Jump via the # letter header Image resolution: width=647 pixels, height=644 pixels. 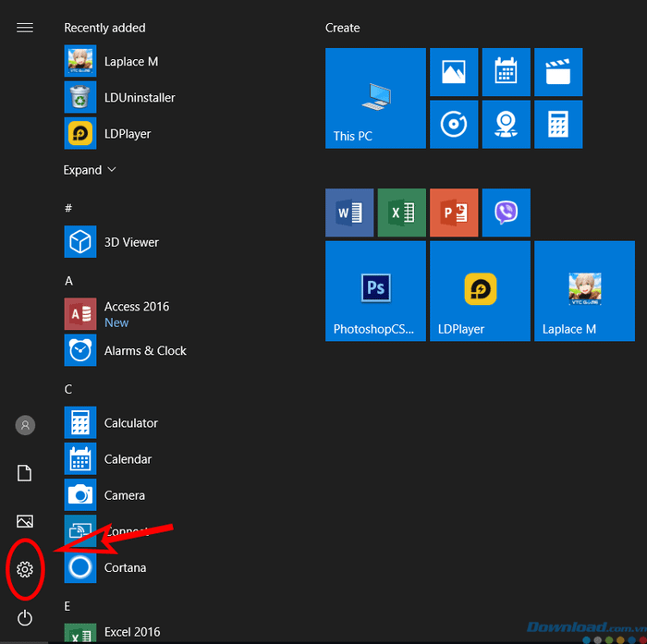click(x=68, y=208)
